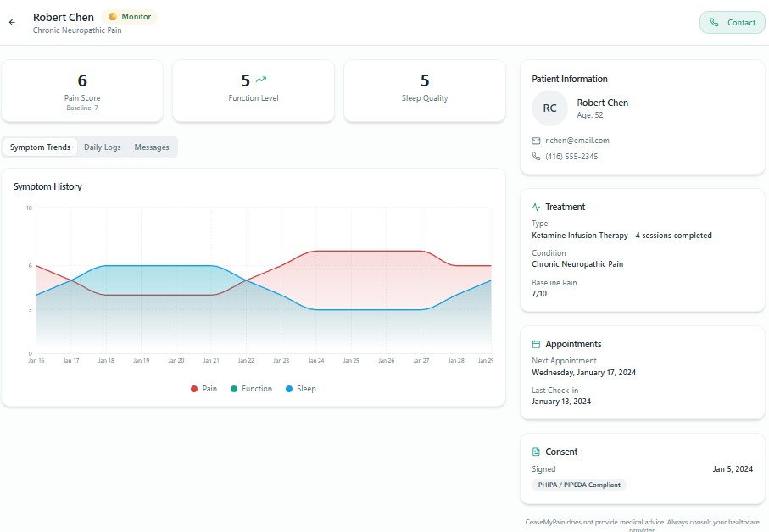Screen dimensions: 769x532
Task: Click the phone icon in Contact button
Action: click(715, 23)
